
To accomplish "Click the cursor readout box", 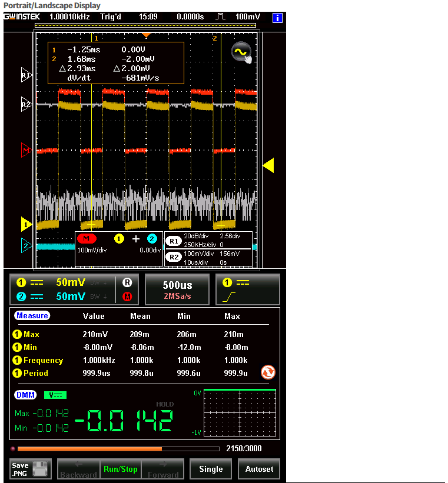I will point(116,63).
